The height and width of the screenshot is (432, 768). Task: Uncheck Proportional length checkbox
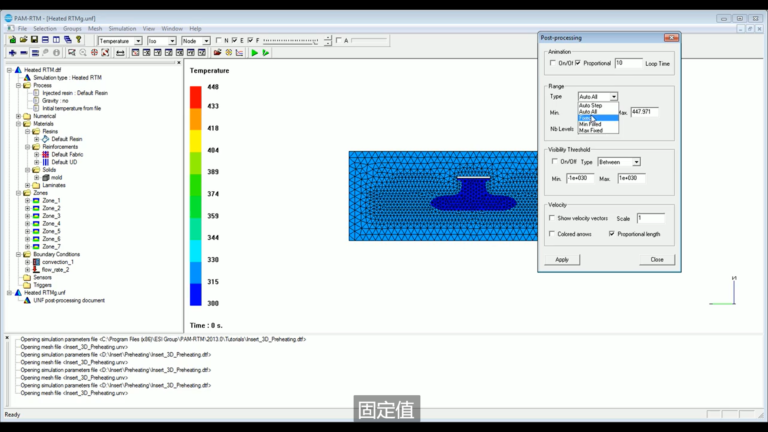point(612,234)
